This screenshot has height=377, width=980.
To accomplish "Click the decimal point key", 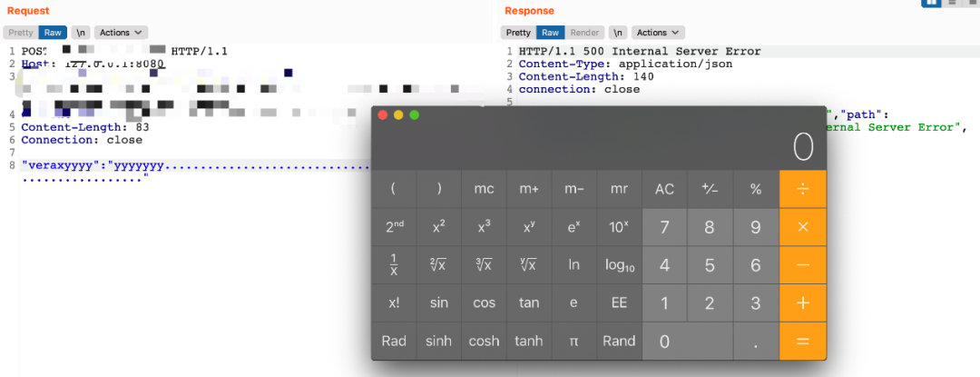I will click(756, 342).
